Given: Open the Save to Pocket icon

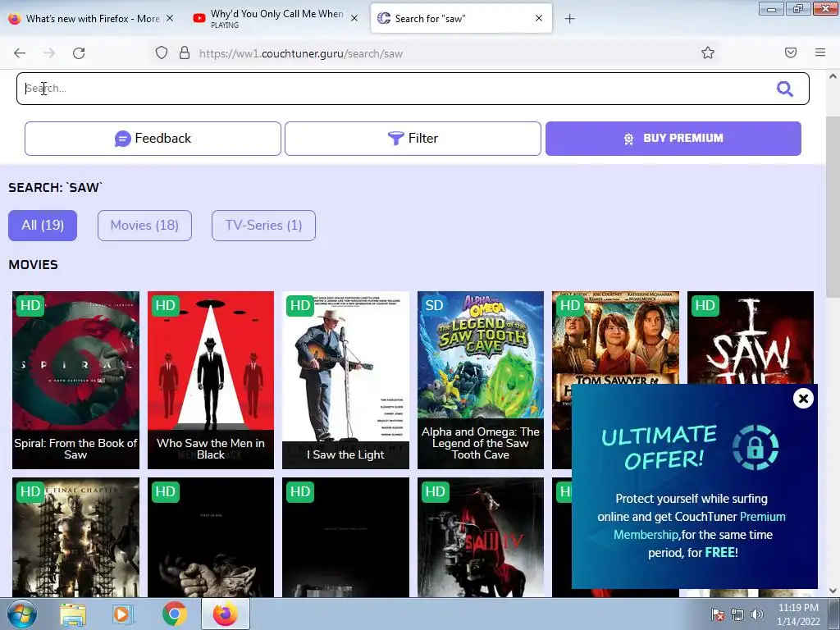Looking at the screenshot, I should (791, 52).
